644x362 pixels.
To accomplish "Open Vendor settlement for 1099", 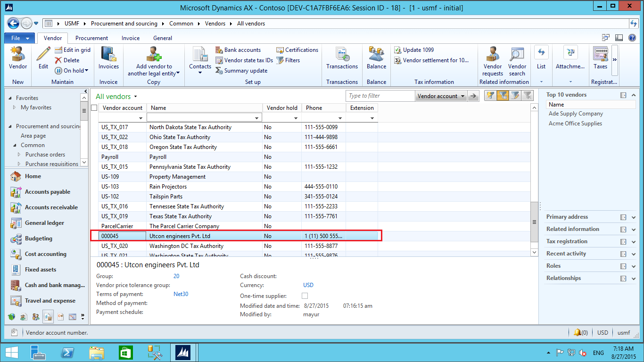I will 431,60.
